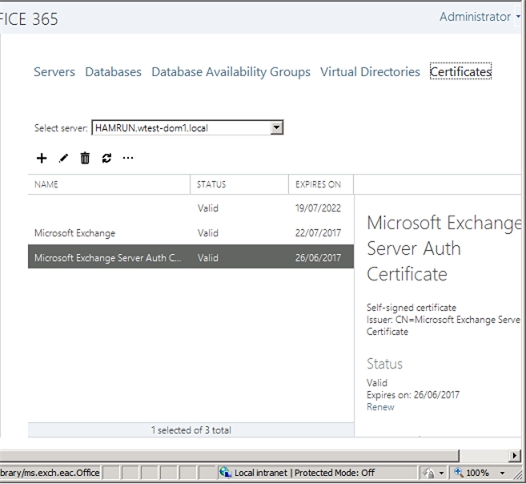This screenshot has width=526, height=484.
Task: Click the privacy lock icon in status bar
Action: [428, 473]
